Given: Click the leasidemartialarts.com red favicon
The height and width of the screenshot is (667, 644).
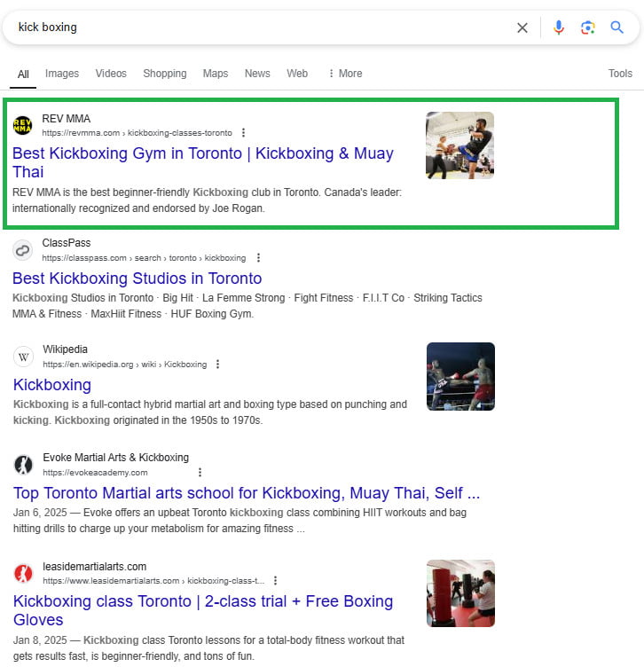Looking at the screenshot, I should pos(23,573).
